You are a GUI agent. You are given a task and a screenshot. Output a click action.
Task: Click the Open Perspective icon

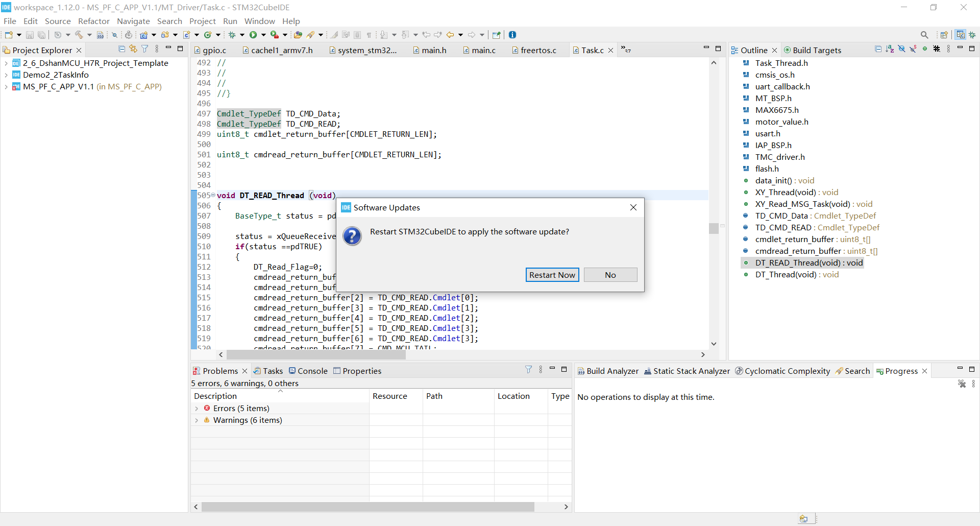point(944,35)
